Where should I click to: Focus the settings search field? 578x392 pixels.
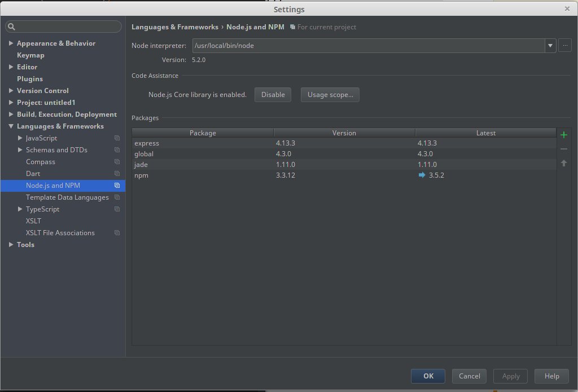[x=63, y=27]
